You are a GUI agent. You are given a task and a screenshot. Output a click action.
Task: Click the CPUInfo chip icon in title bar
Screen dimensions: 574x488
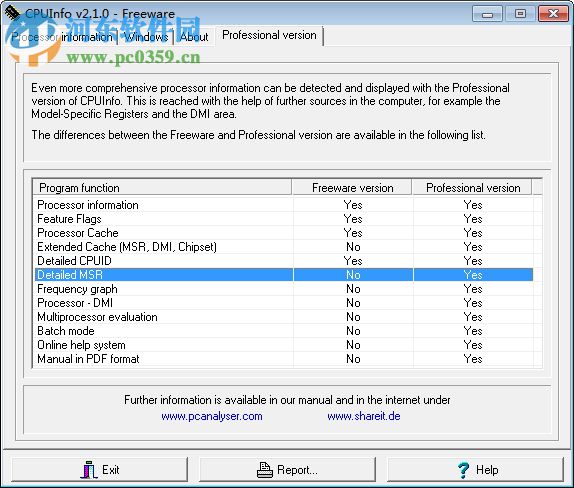click(12, 13)
